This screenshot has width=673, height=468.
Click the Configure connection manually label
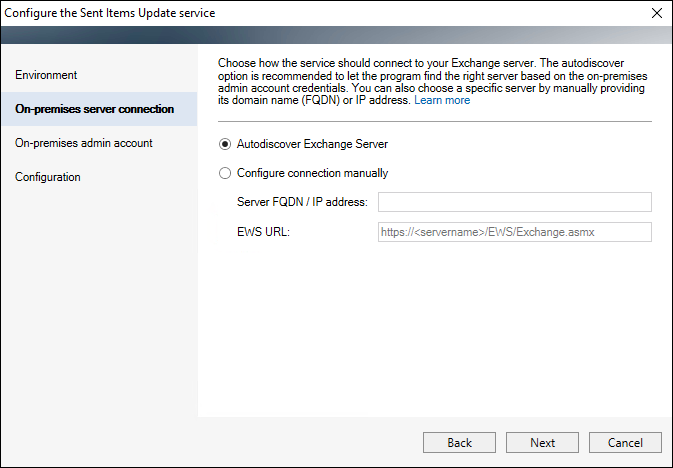[x=312, y=173]
